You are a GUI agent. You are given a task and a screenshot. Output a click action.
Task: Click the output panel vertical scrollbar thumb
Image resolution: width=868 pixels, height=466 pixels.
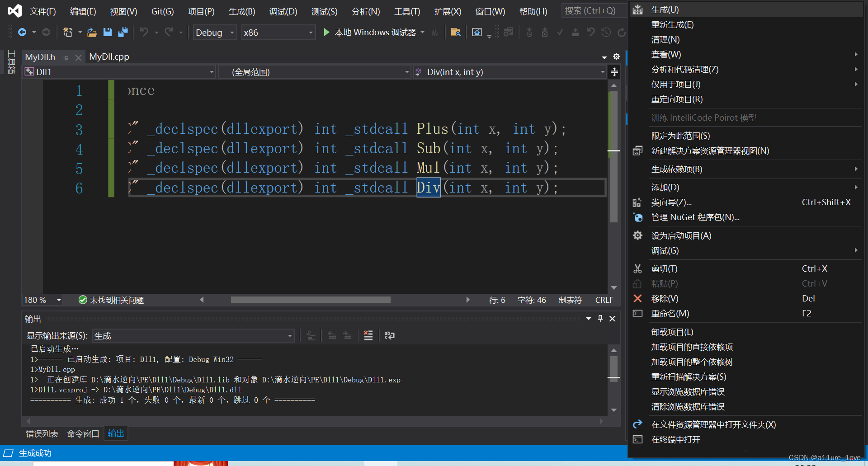pos(613,369)
